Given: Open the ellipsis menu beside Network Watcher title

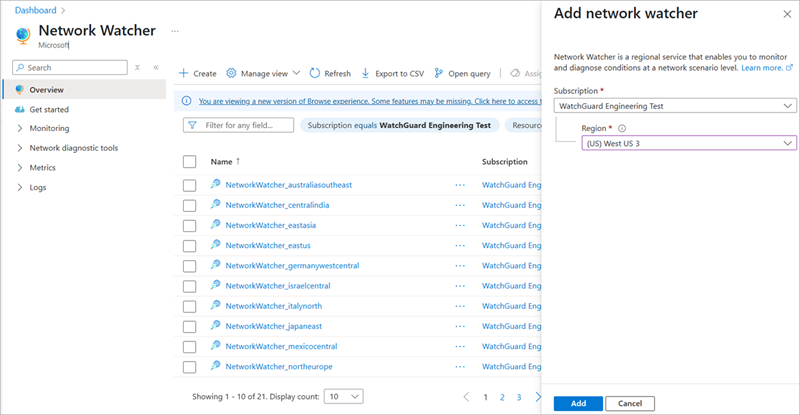Looking at the screenshot, I should (x=175, y=31).
